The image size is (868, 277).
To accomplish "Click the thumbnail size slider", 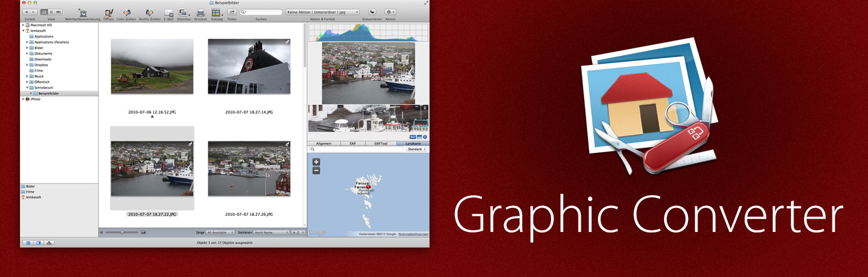I will (x=122, y=232).
